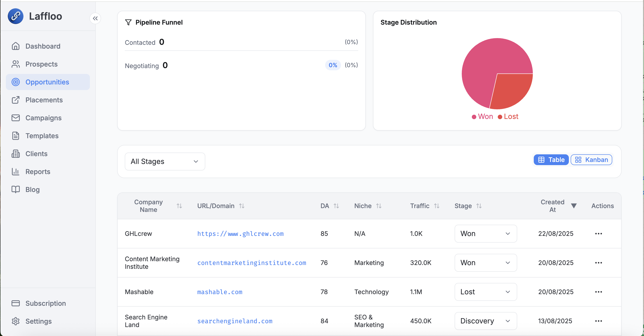Expand stage dropdown for Mashable row
The image size is (644, 336).
[x=485, y=292]
